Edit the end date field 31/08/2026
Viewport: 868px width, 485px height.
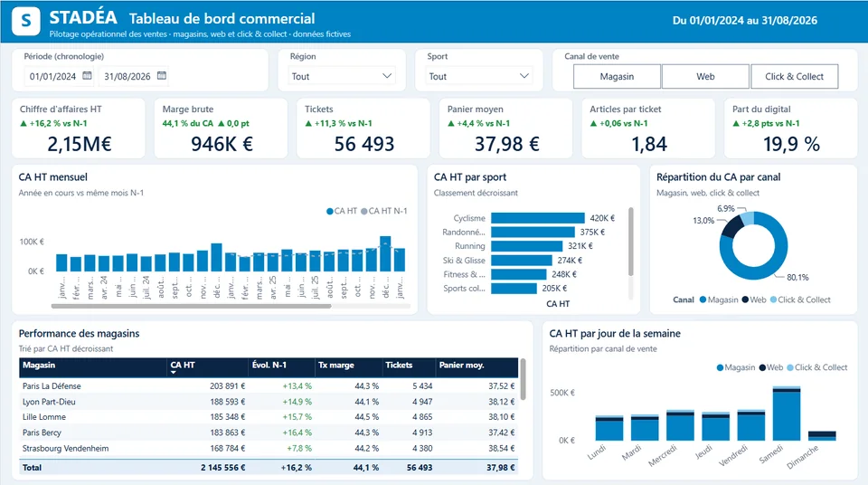127,77
